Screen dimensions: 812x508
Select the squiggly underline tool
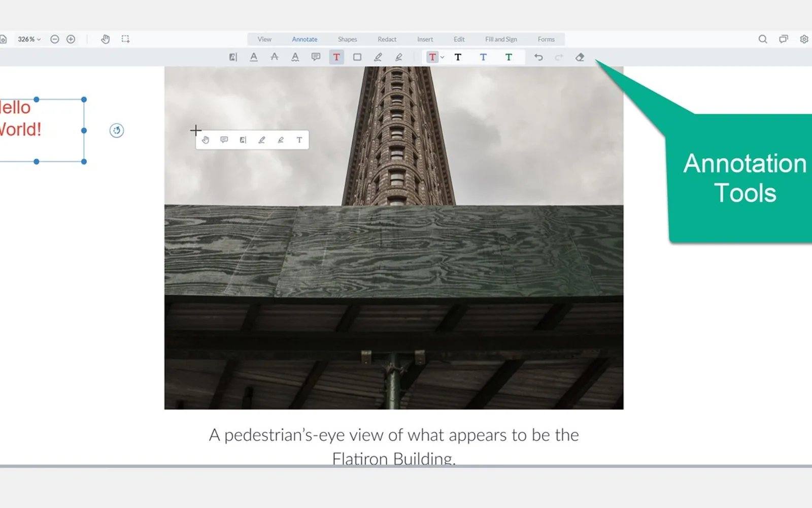click(x=295, y=57)
